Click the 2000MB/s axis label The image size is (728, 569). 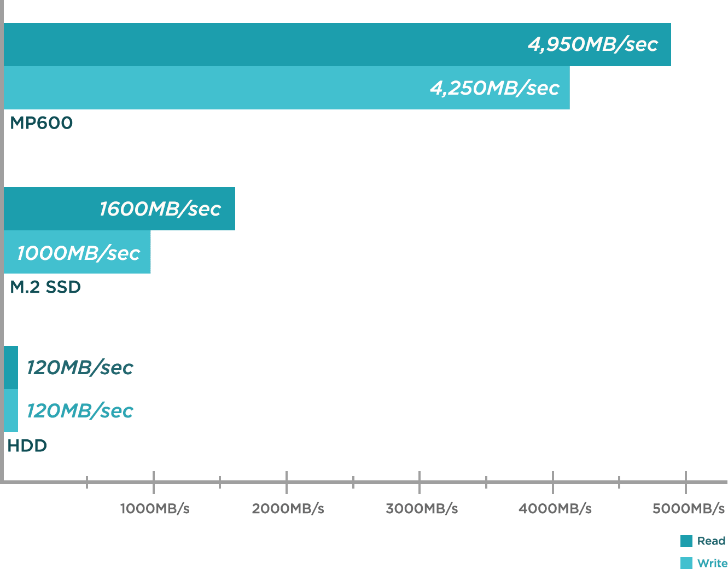[288, 509]
